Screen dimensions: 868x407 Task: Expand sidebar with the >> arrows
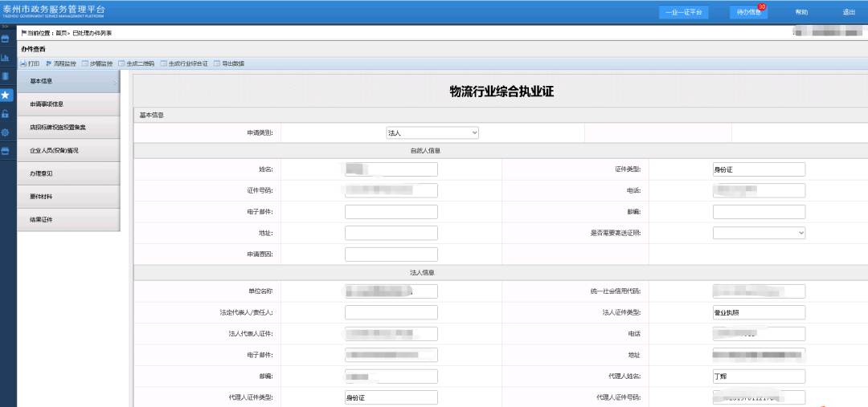(x=5, y=26)
